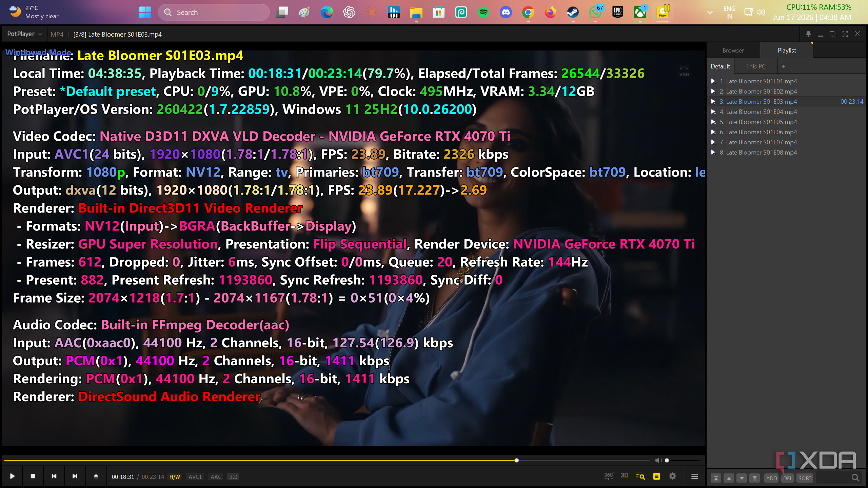Select Late Bloomer S01E08.mp4 in playlist

(787, 152)
